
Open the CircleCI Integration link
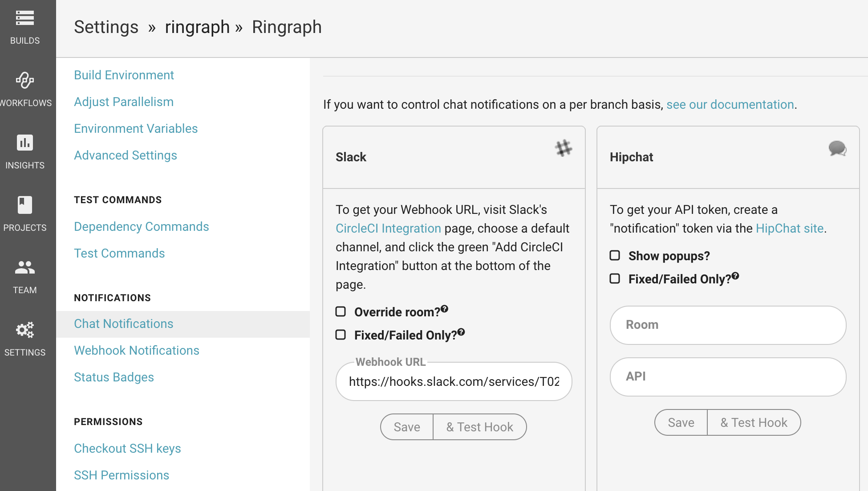click(x=388, y=228)
